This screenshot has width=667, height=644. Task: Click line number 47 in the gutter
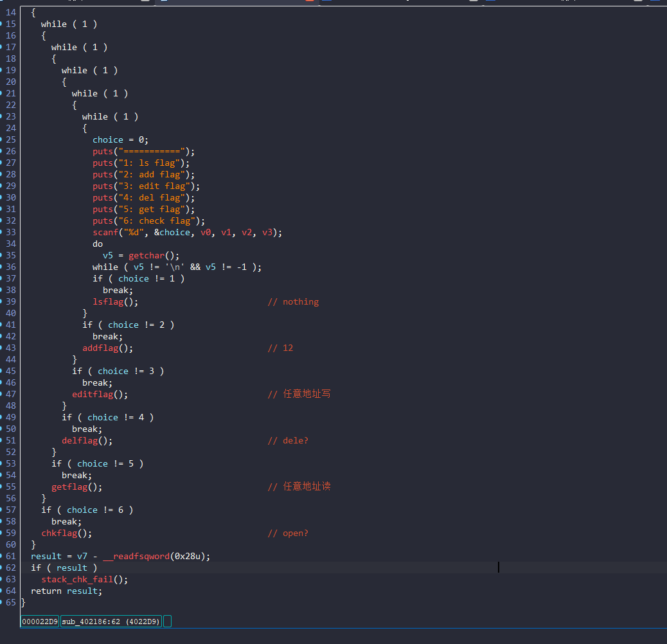click(11, 395)
